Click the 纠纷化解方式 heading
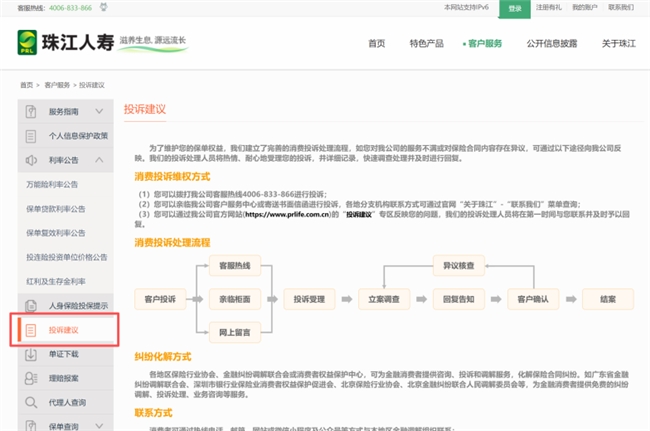The width and height of the screenshot is (650, 431). point(162,357)
